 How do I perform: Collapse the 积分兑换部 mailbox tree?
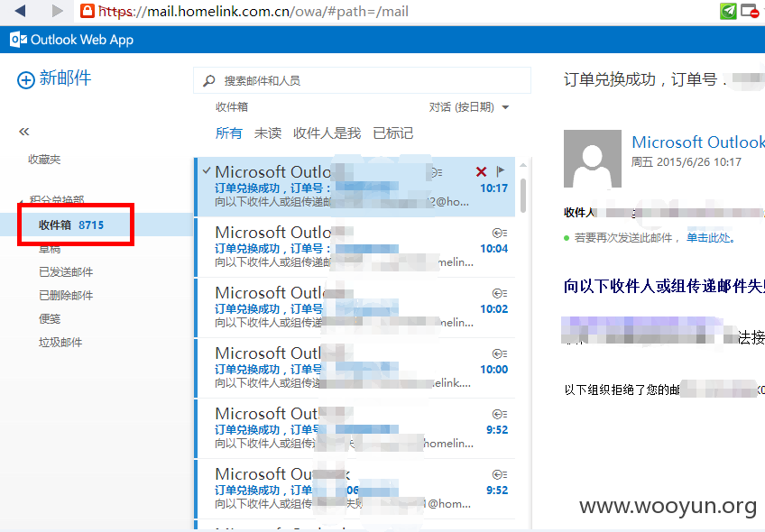pyautogui.click(x=22, y=201)
